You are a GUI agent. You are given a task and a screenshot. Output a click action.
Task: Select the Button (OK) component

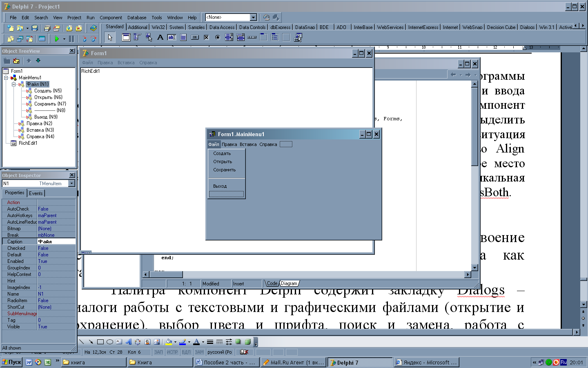pos(195,38)
